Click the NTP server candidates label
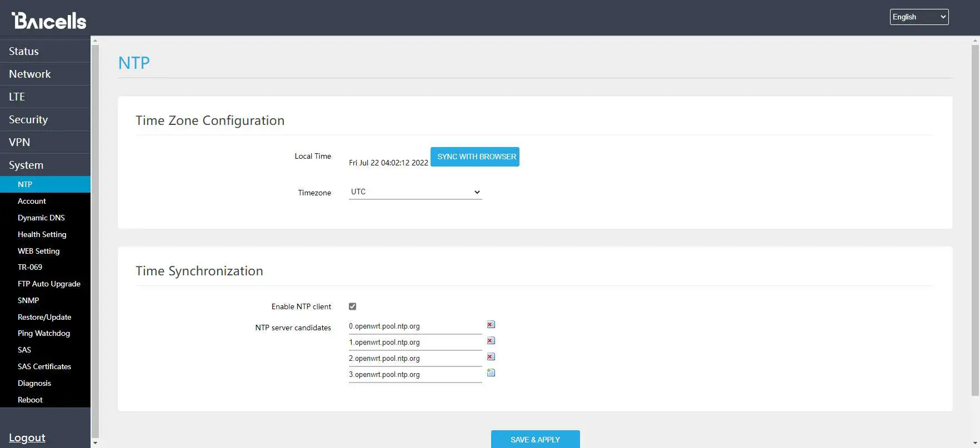This screenshot has height=448, width=980. click(x=293, y=328)
